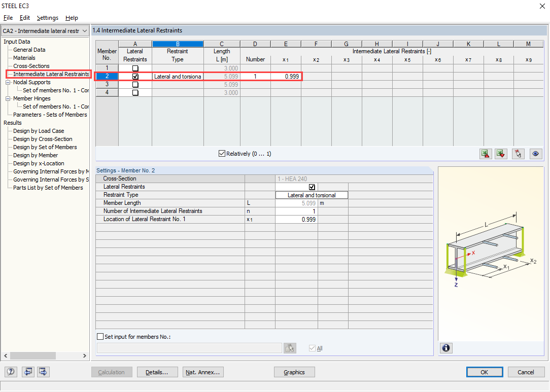Open Parts List by Set of Members

48,188
